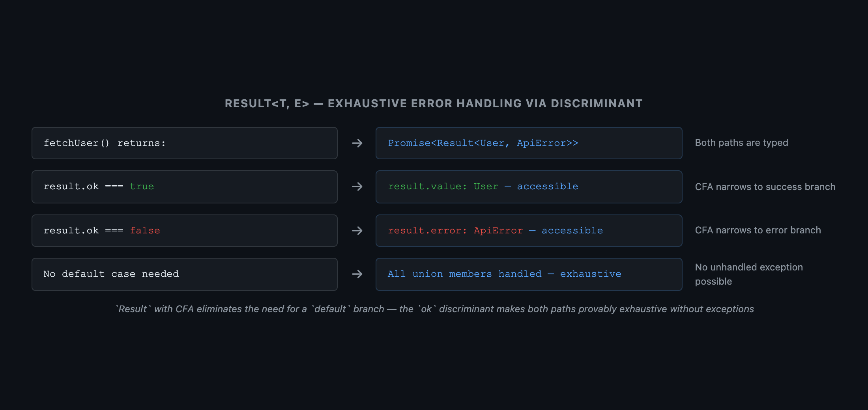
Task: Click the Both paths are typed note
Action: (741, 143)
